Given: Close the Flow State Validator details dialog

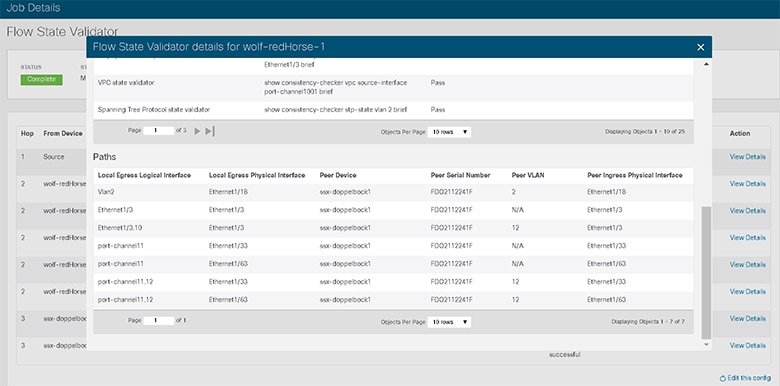Looking at the screenshot, I should 700,47.
